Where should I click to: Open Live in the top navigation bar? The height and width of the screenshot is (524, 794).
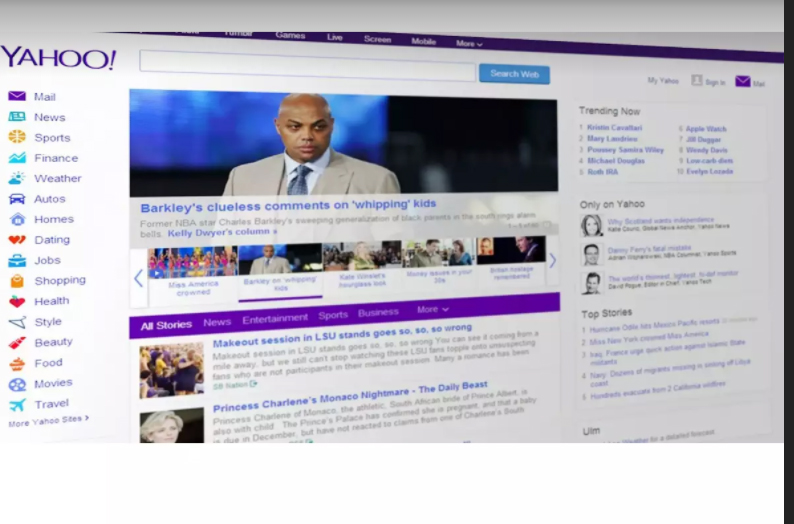[335, 37]
